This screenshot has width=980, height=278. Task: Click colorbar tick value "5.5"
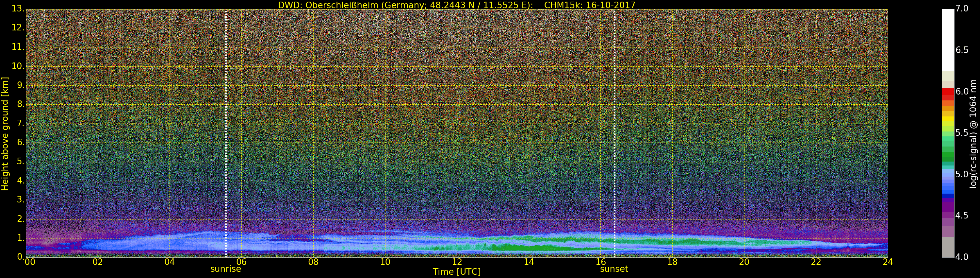(962, 132)
